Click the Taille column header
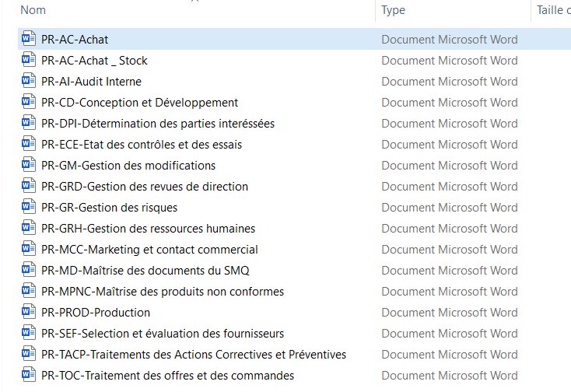This screenshot has width=571, height=392. tap(552, 10)
